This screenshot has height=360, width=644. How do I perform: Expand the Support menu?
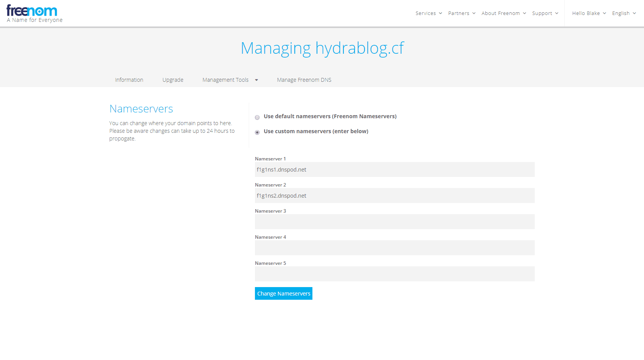[545, 13]
